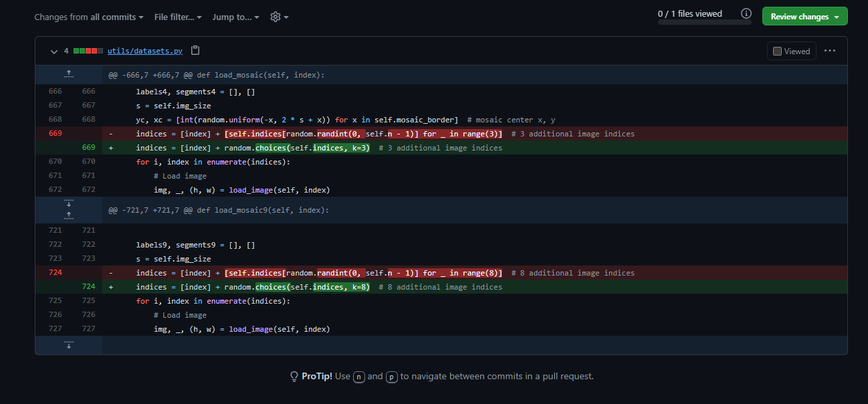Viewport: 868px width, 404px height.
Task: Click the diff stat colored squares
Action: 88,51
